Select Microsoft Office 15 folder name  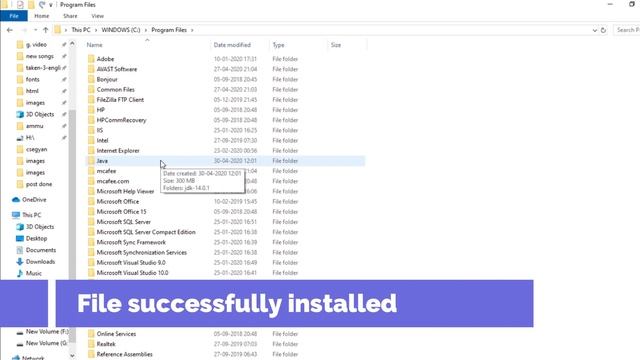pos(122,212)
